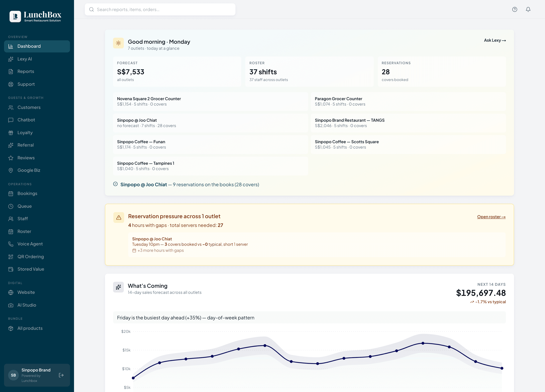
Task: Open the Sinpopo Coffee — Scotts Square card
Action: pos(408,144)
